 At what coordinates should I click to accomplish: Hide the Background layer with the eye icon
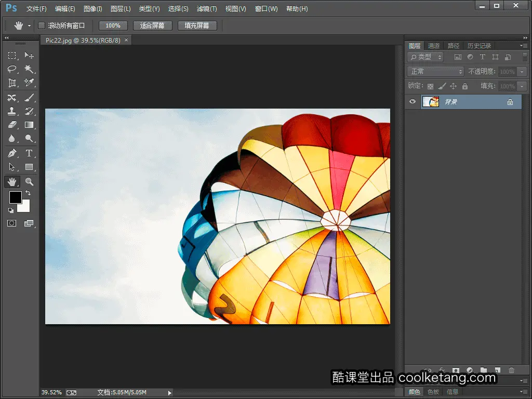413,101
